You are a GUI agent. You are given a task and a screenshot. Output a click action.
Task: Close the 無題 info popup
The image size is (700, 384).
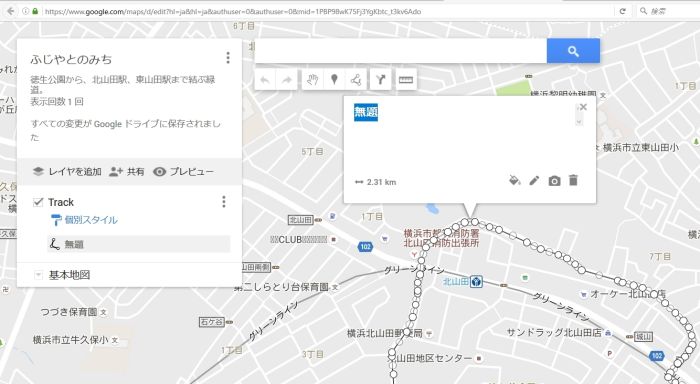[x=583, y=107]
